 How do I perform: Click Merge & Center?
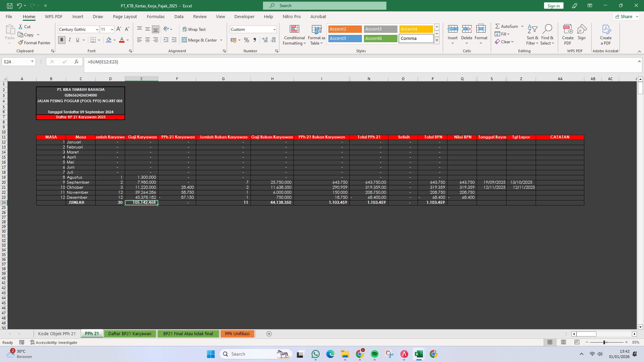coord(200,40)
